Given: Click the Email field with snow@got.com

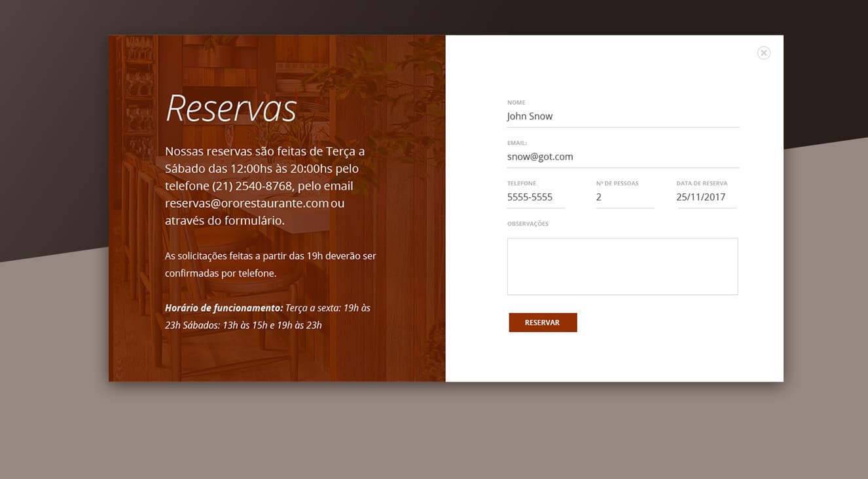Looking at the screenshot, I should point(623,157).
